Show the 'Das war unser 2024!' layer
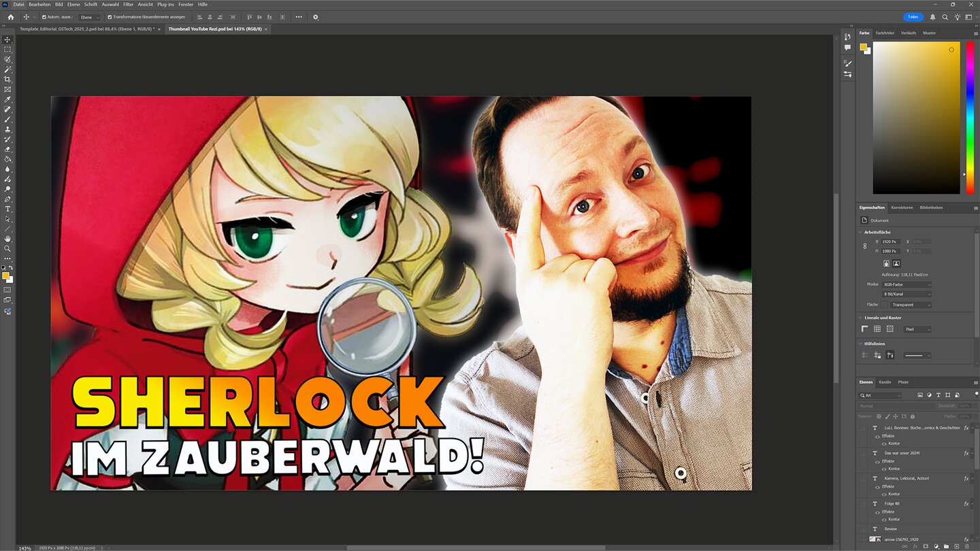980x551 pixels. click(862, 453)
